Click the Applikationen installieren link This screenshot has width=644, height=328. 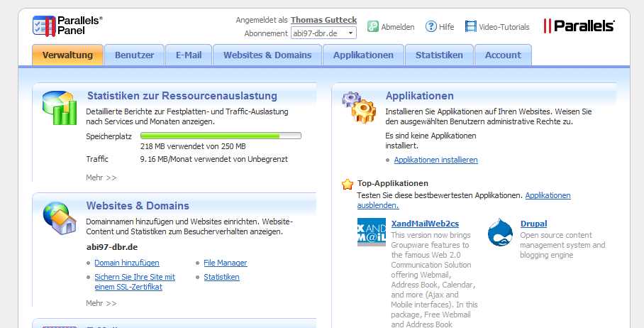[x=435, y=160]
